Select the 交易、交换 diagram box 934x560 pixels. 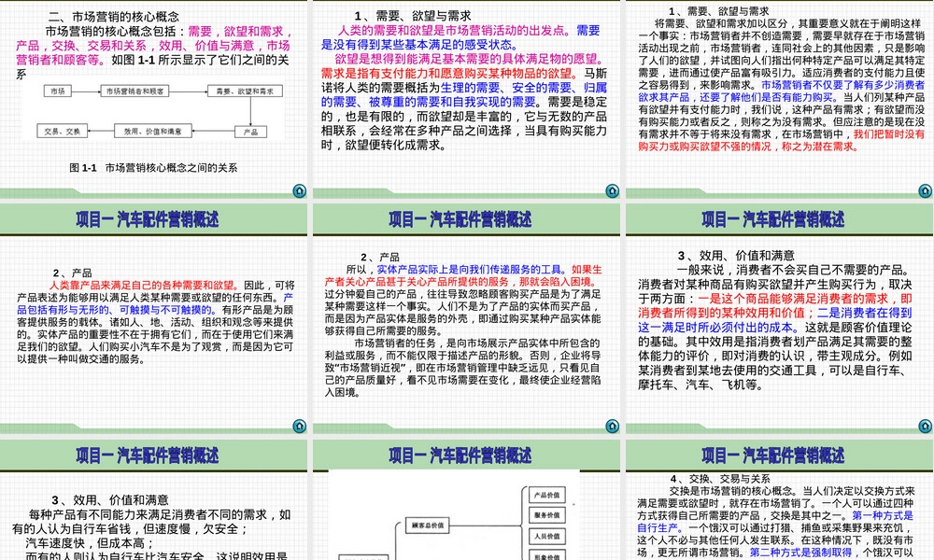(x=63, y=131)
